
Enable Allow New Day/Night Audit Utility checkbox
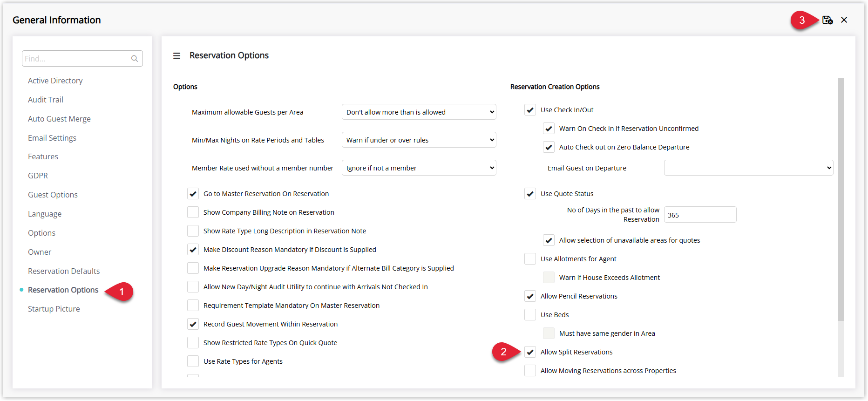[x=193, y=287]
